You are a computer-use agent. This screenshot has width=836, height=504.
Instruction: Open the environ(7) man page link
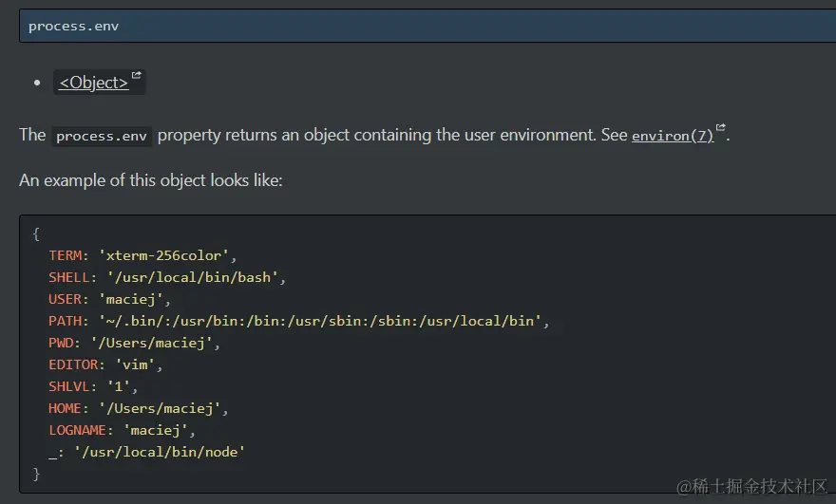point(672,136)
